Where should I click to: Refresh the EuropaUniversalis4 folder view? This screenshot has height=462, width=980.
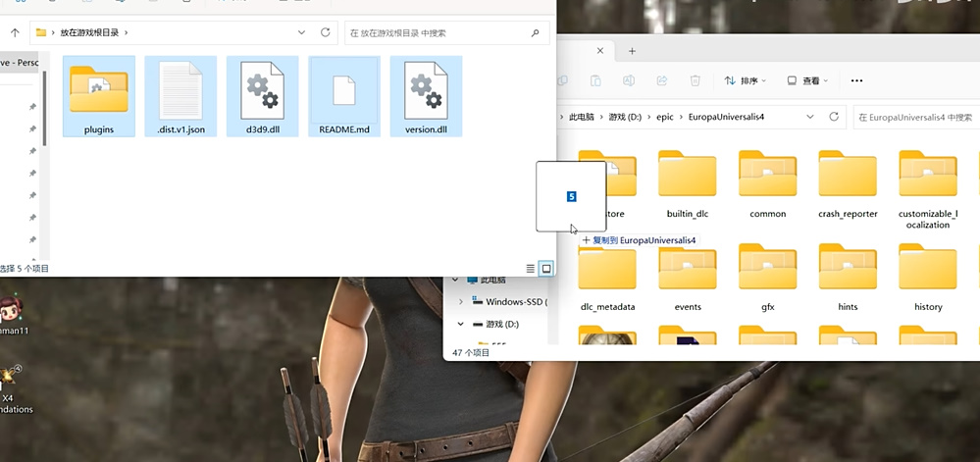tap(833, 117)
